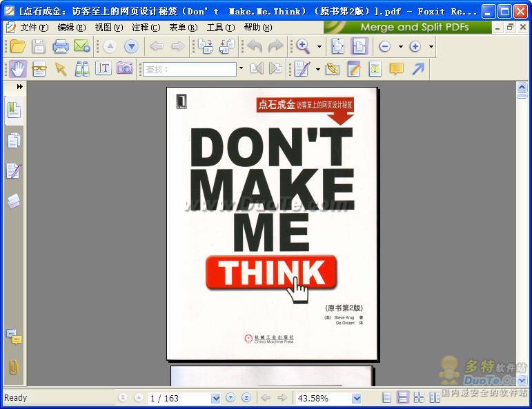Expand the navigation panel with double arrow

20,87
